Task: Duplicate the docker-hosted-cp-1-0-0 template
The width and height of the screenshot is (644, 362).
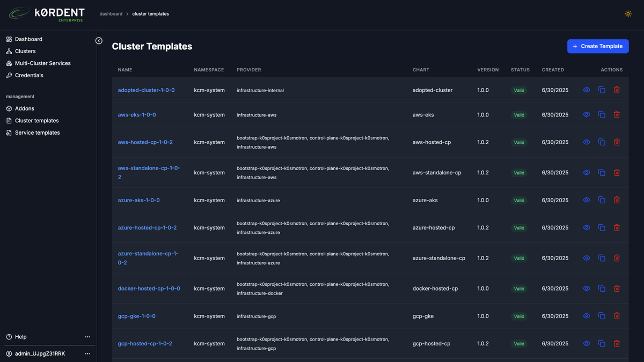Action: coord(602,289)
